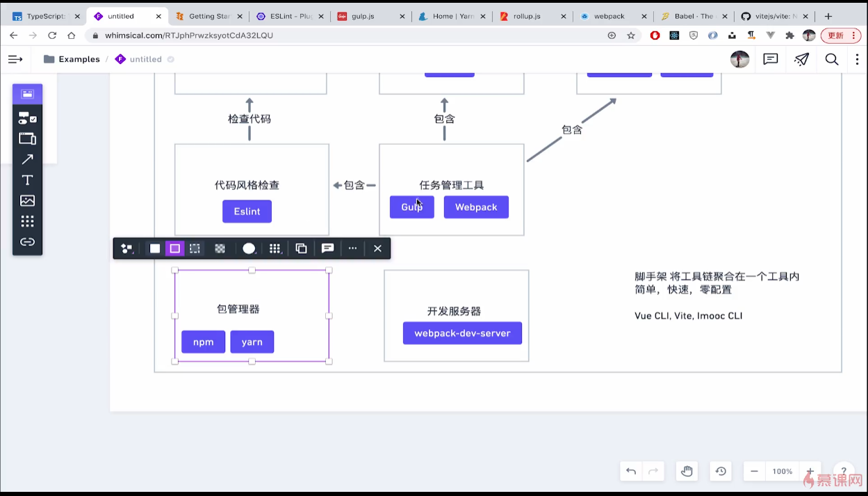868x496 pixels.
Task: Open the zoom level dropdown showing 100%
Action: coord(781,471)
